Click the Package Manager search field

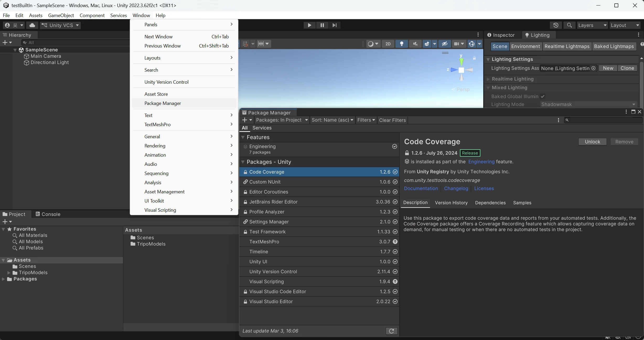603,120
